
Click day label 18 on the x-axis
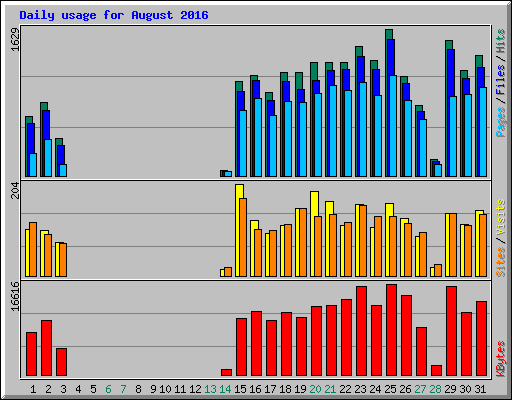tap(285, 389)
